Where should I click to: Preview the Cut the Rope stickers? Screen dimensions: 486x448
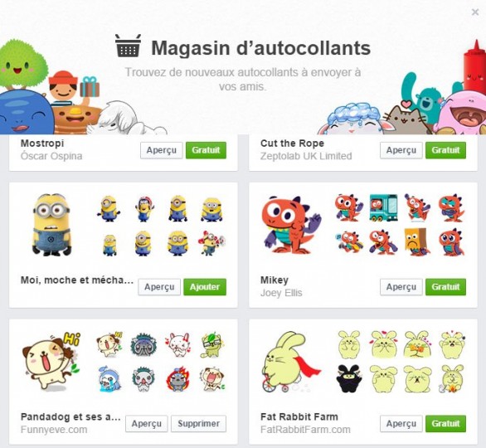(401, 150)
